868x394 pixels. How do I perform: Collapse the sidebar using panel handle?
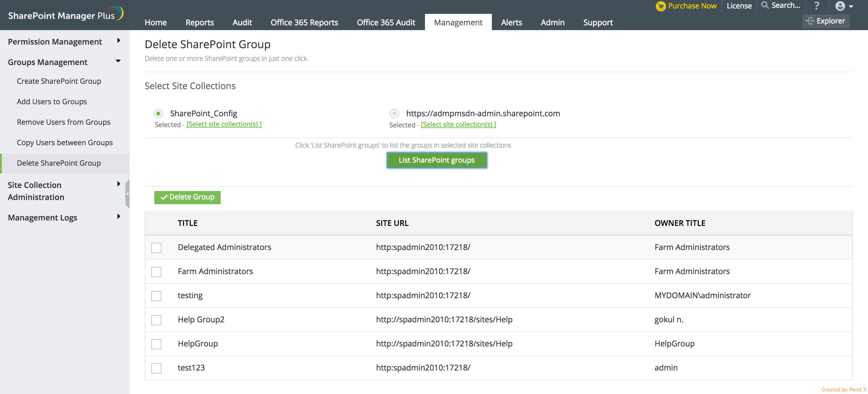(127, 194)
